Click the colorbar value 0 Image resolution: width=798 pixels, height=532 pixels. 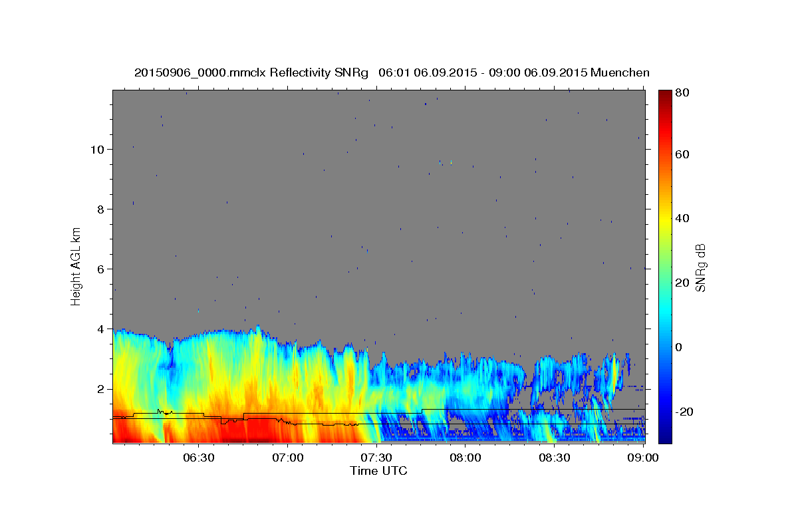tap(679, 347)
